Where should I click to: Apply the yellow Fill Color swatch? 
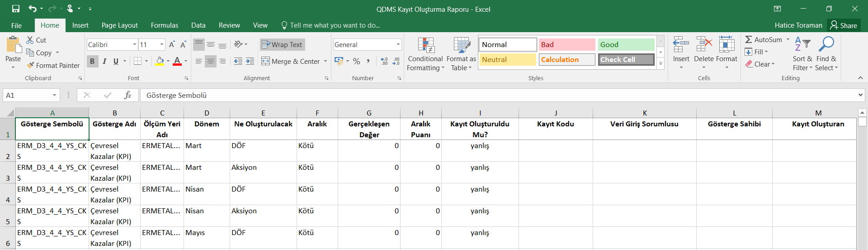point(160,61)
